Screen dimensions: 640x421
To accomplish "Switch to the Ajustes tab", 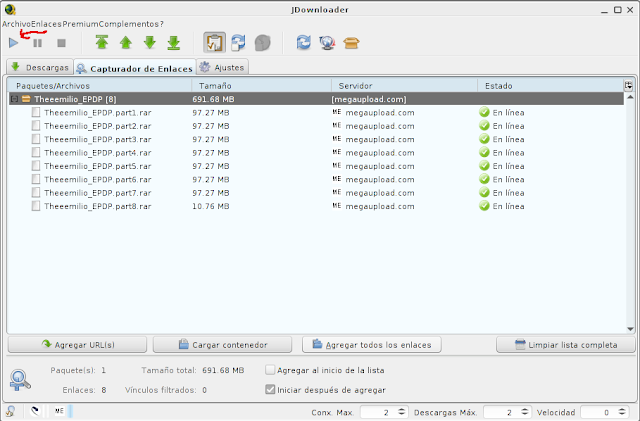I will 222,67.
